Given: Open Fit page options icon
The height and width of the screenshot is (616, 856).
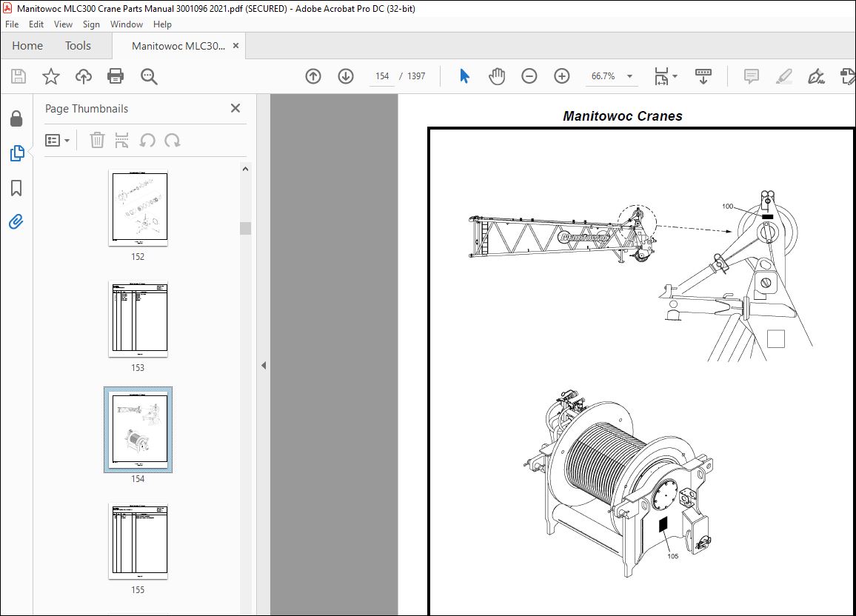Looking at the screenshot, I should point(661,76).
